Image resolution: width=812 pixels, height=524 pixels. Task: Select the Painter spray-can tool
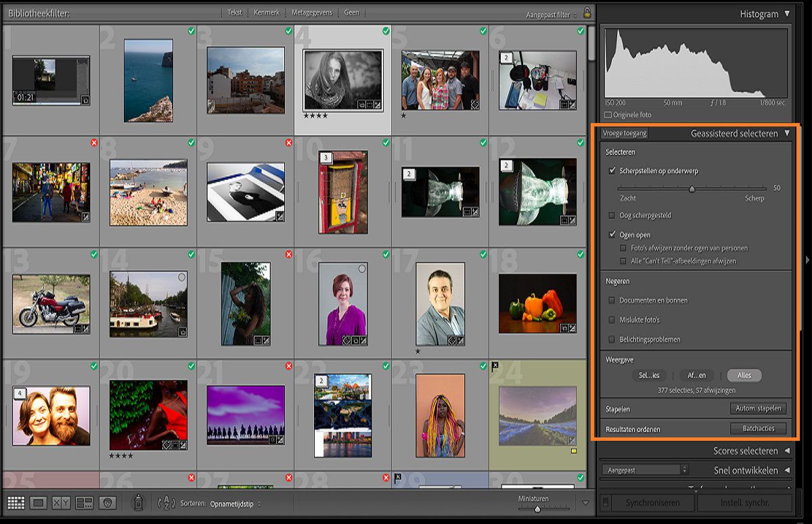[x=138, y=502]
